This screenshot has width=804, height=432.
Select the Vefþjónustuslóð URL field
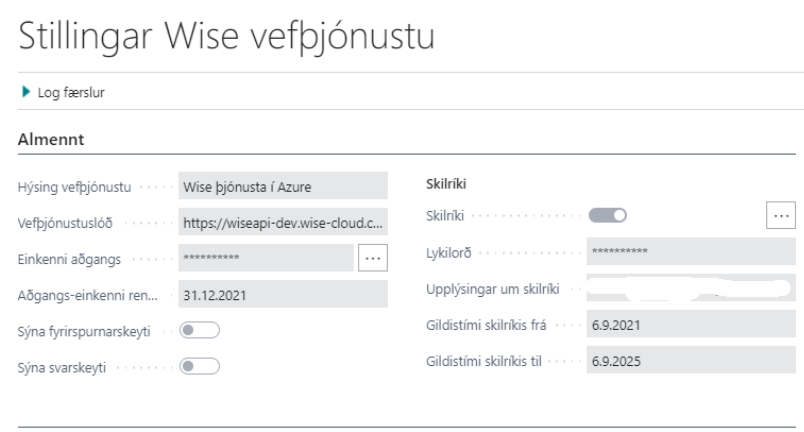pyautogui.click(x=280, y=222)
